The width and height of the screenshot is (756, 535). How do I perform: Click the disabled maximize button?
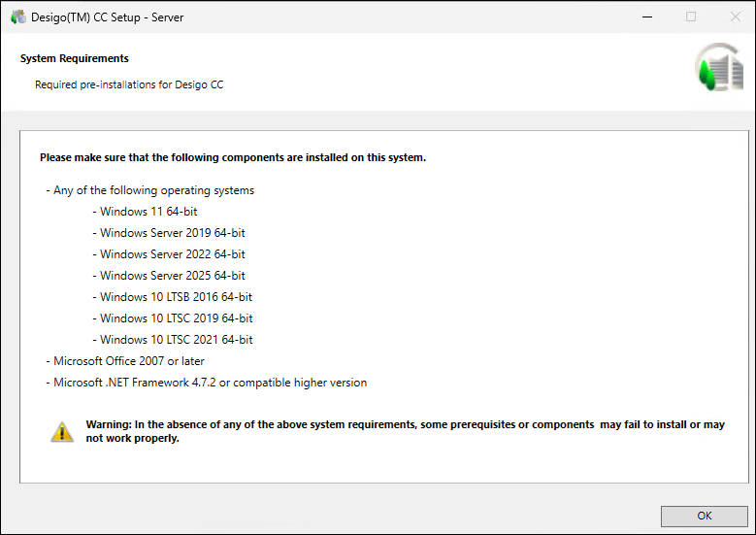(691, 17)
